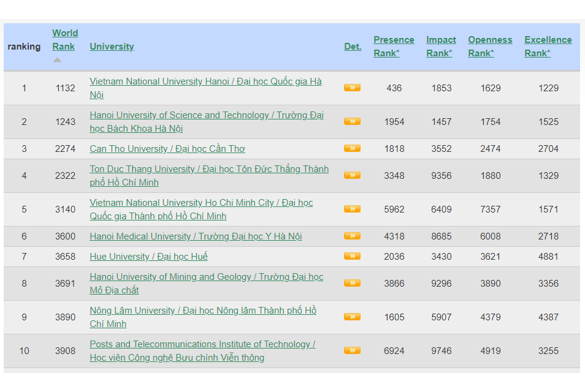
Task: Sort by Impact Rank header
Action: click(x=441, y=47)
